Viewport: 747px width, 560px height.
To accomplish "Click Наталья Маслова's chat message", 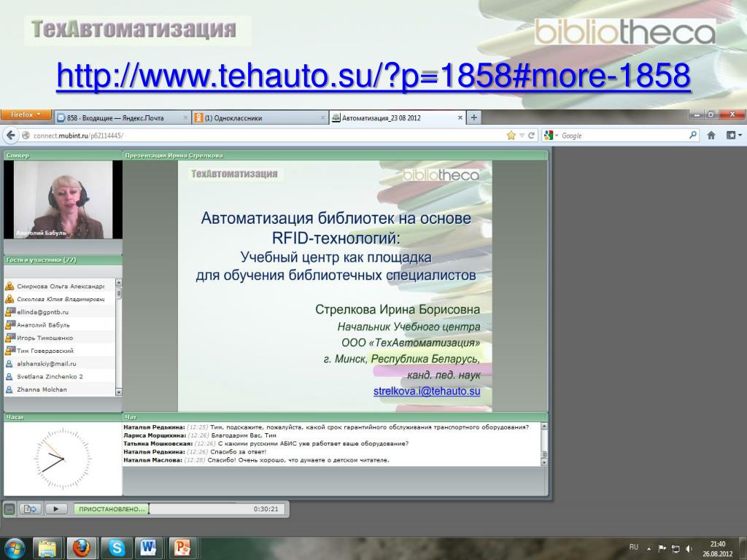I will tap(256, 460).
